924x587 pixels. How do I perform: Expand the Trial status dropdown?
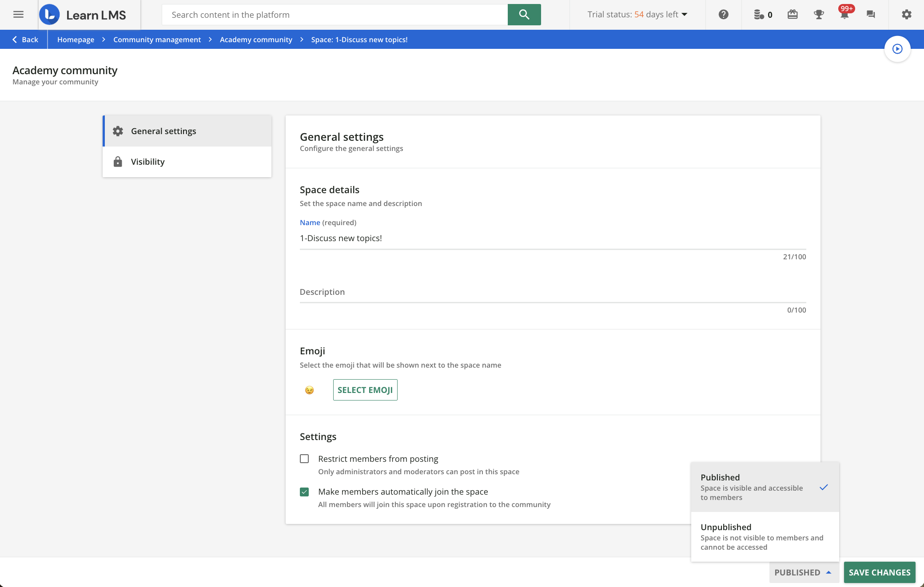pos(637,15)
